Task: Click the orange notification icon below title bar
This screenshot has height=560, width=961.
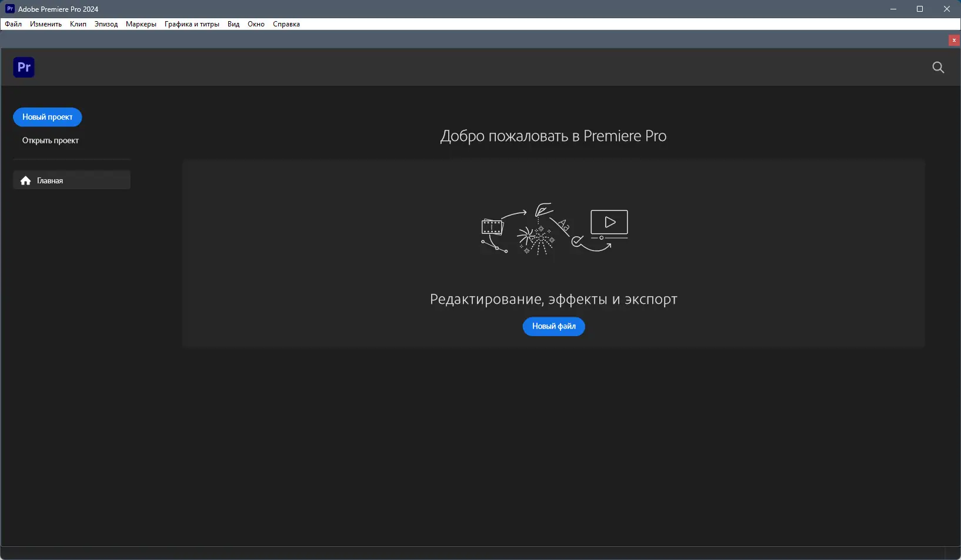Action: [x=953, y=40]
